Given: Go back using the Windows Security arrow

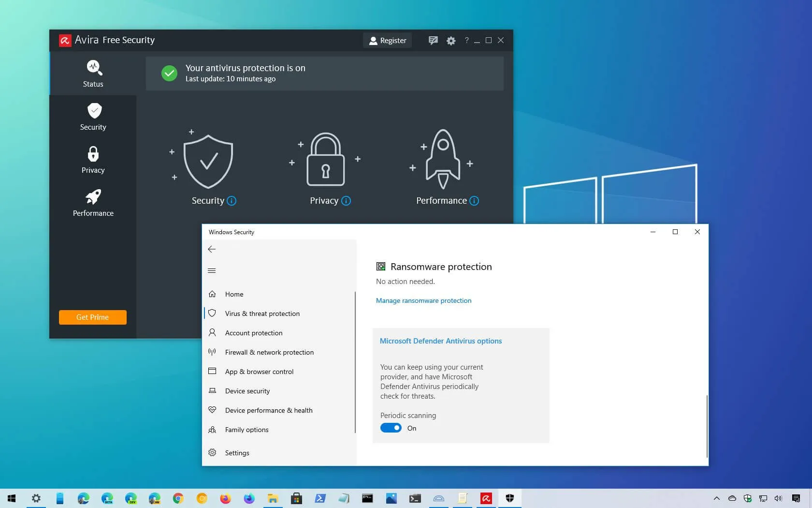Looking at the screenshot, I should point(212,249).
